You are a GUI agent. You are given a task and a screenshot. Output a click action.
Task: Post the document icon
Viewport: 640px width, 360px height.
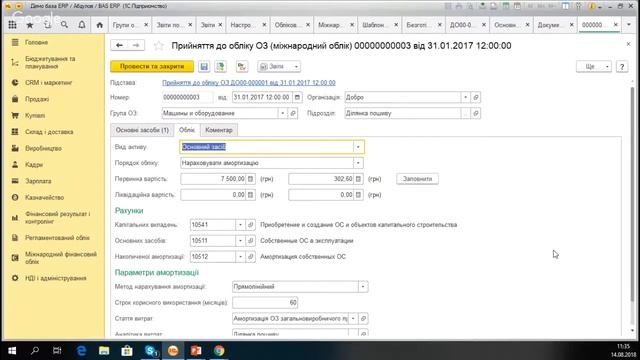220,66
